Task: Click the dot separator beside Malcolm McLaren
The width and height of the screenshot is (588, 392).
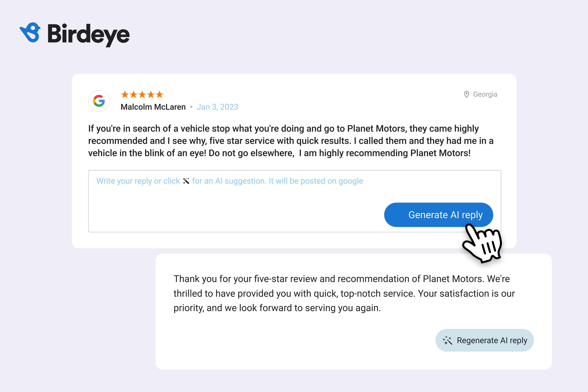Action: [191, 107]
